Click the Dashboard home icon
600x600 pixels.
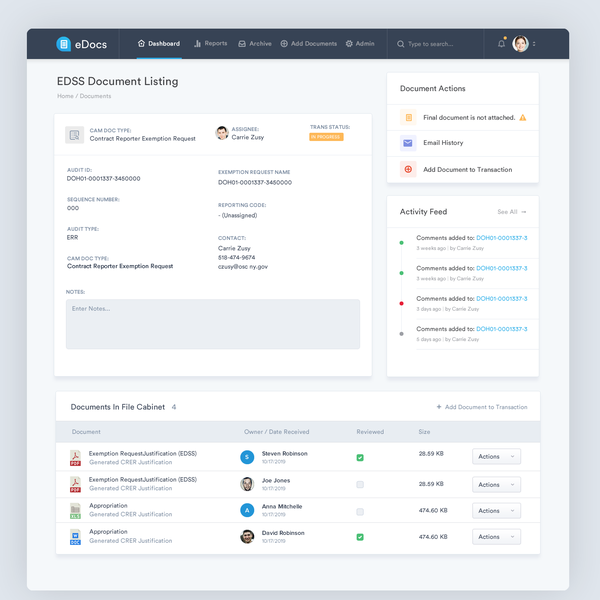[x=141, y=43]
